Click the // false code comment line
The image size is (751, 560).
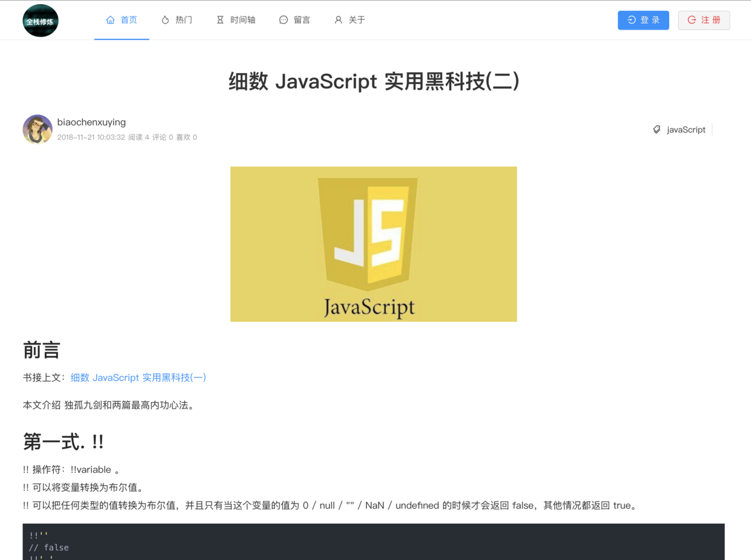[49, 547]
